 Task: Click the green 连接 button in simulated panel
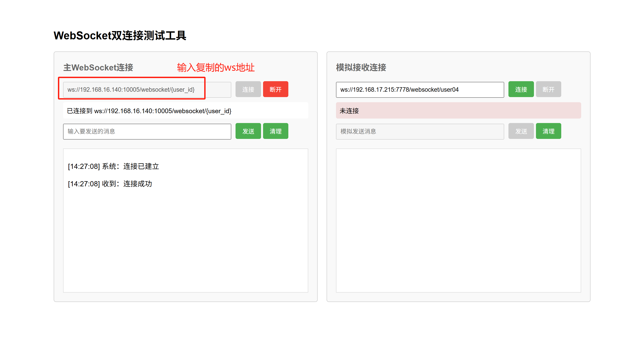pyautogui.click(x=521, y=89)
